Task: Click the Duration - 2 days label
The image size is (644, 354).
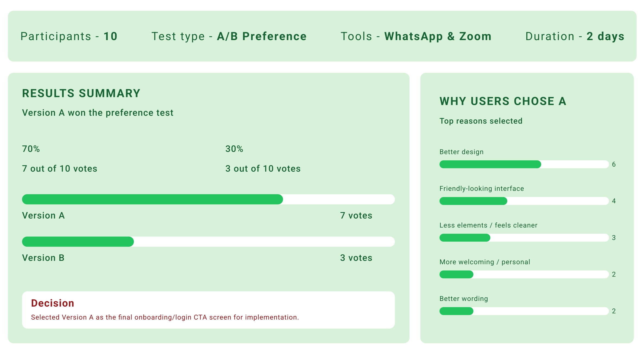Action: [575, 36]
